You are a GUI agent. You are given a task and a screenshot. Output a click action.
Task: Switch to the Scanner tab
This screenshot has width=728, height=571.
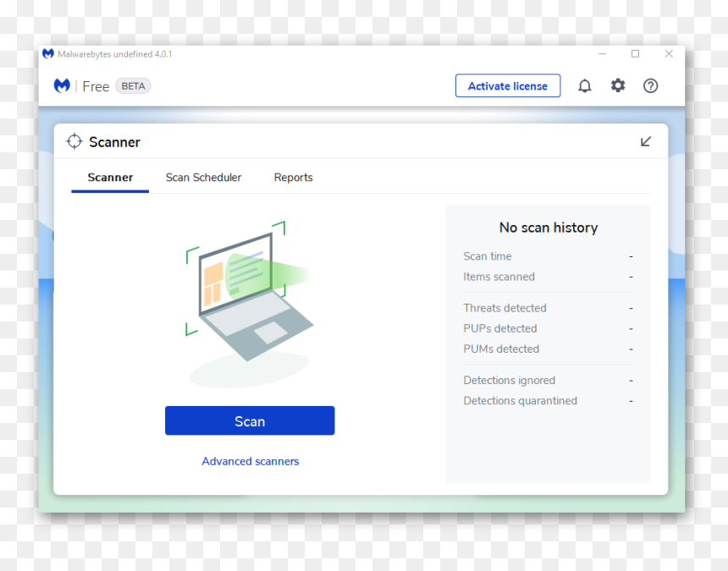(110, 178)
